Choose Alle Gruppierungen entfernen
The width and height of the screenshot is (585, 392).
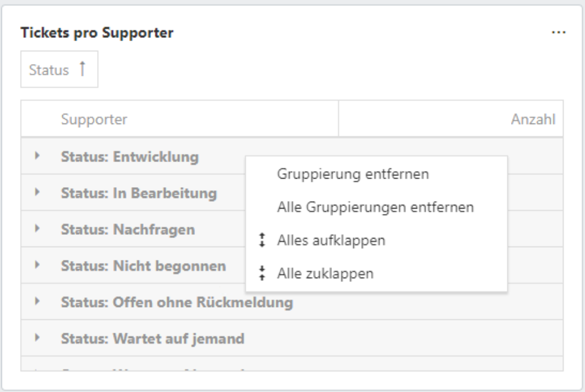(x=375, y=207)
